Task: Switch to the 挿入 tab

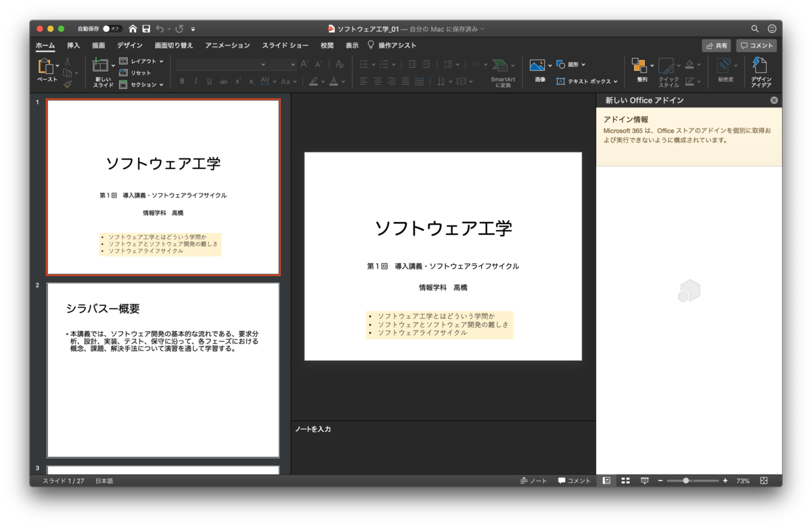Action: point(73,45)
